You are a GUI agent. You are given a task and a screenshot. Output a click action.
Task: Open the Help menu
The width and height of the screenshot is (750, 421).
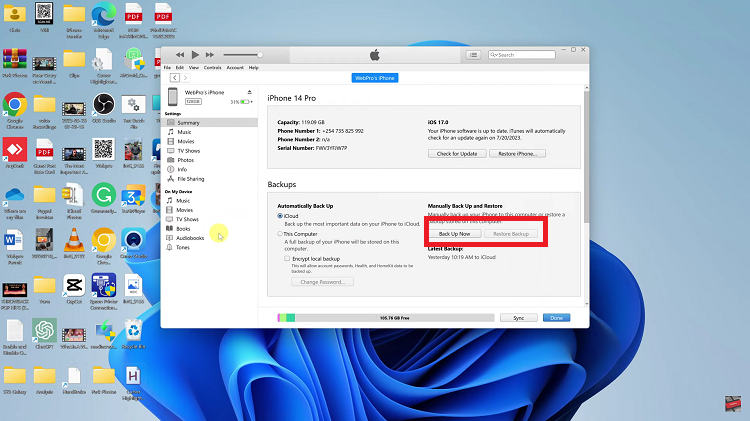pyautogui.click(x=254, y=68)
